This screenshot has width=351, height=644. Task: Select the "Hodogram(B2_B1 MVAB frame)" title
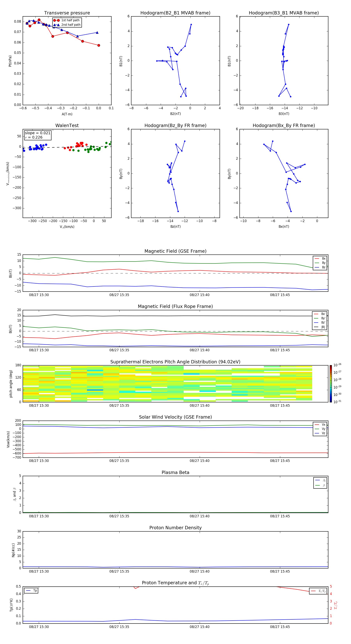175,13
